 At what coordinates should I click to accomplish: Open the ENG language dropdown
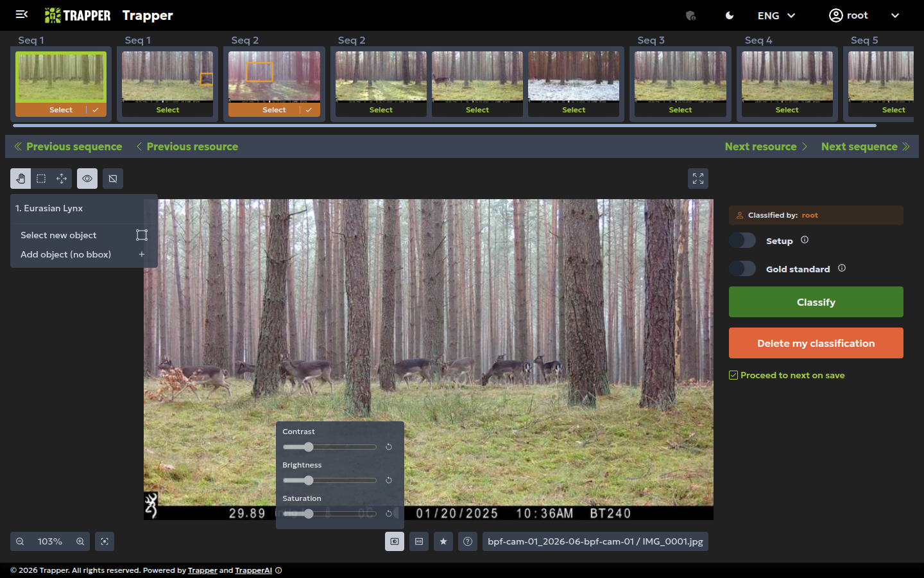(x=776, y=15)
